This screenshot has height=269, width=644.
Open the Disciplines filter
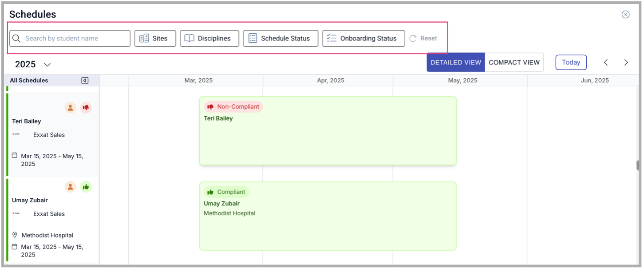coord(209,38)
